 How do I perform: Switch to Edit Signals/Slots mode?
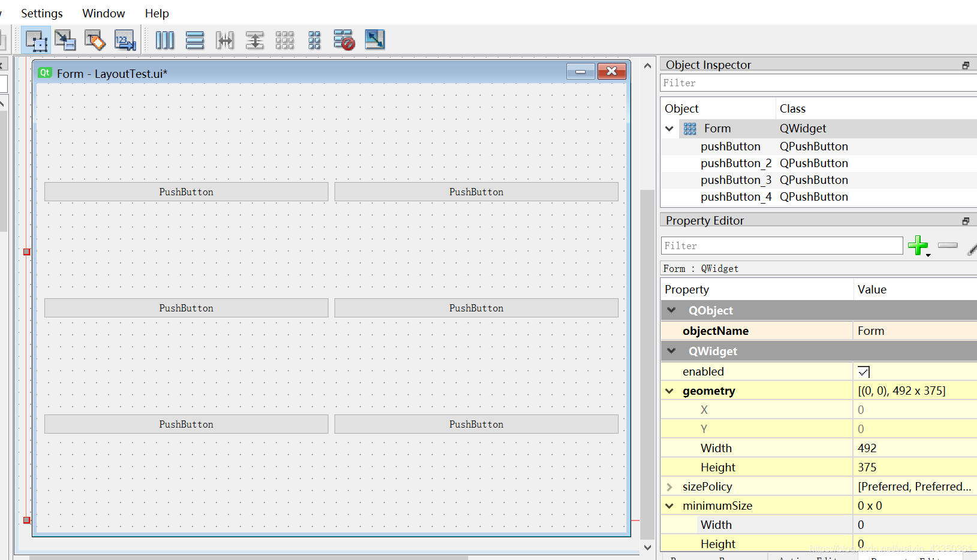click(65, 41)
